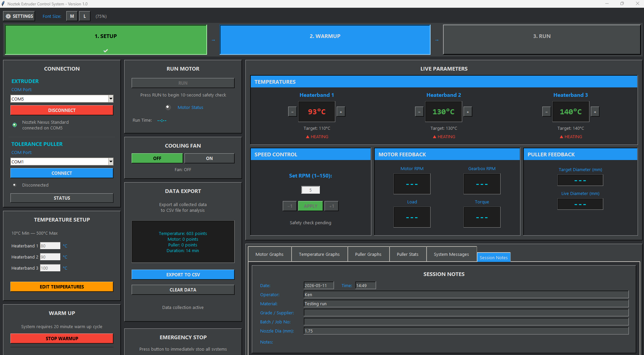Switch to the Puller Stats tab
Image resolution: width=644 pixels, height=355 pixels.
(408, 254)
